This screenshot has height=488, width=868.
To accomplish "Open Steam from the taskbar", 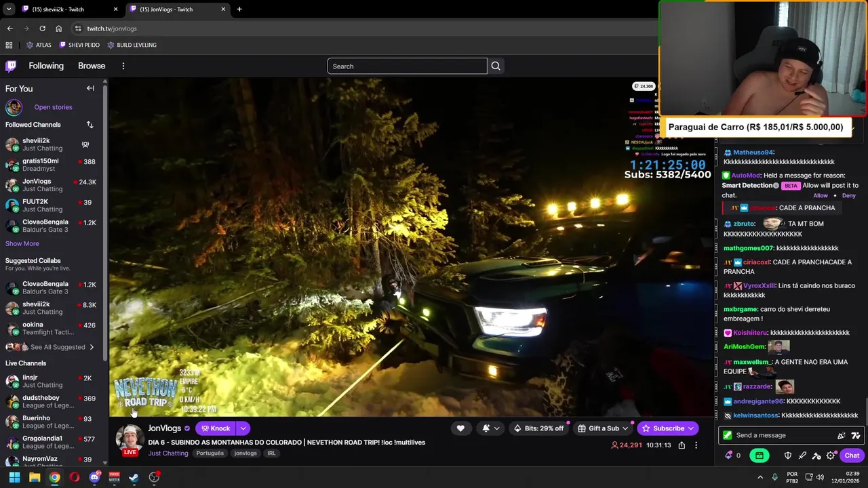I will pyautogui.click(x=134, y=477).
